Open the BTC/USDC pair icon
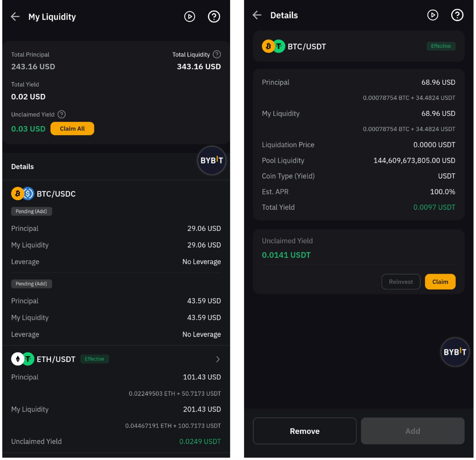The height and width of the screenshot is (460, 476). (22, 193)
